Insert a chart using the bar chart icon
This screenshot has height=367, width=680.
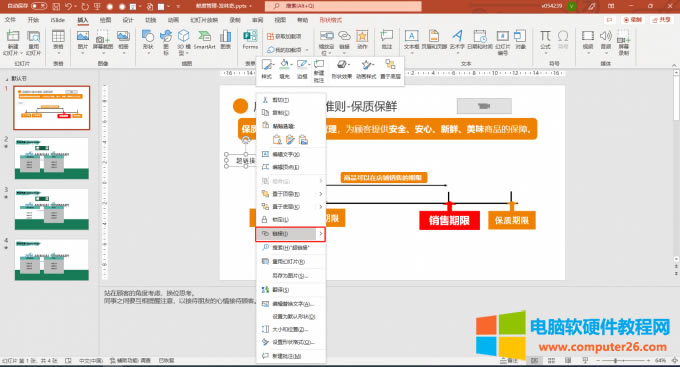pyautogui.click(x=225, y=40)
